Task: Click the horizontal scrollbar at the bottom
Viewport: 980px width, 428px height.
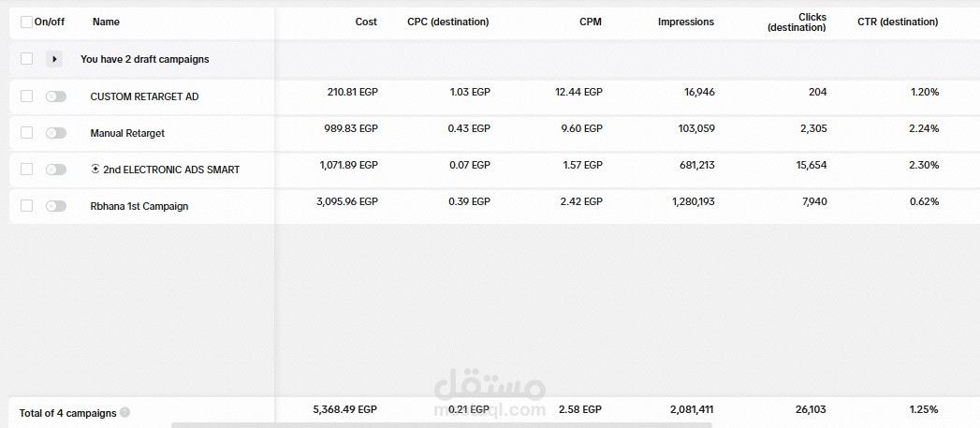Action: click(441, 425)
